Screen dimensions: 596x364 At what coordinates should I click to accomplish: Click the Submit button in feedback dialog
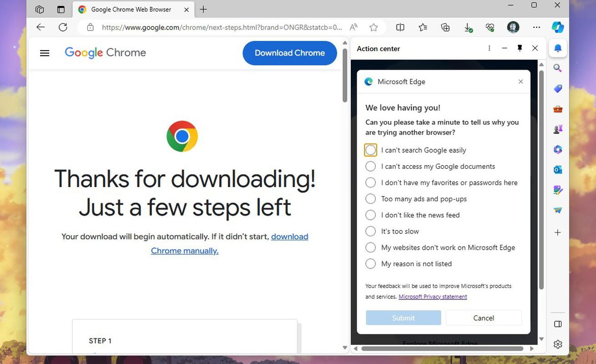[404, 318]
